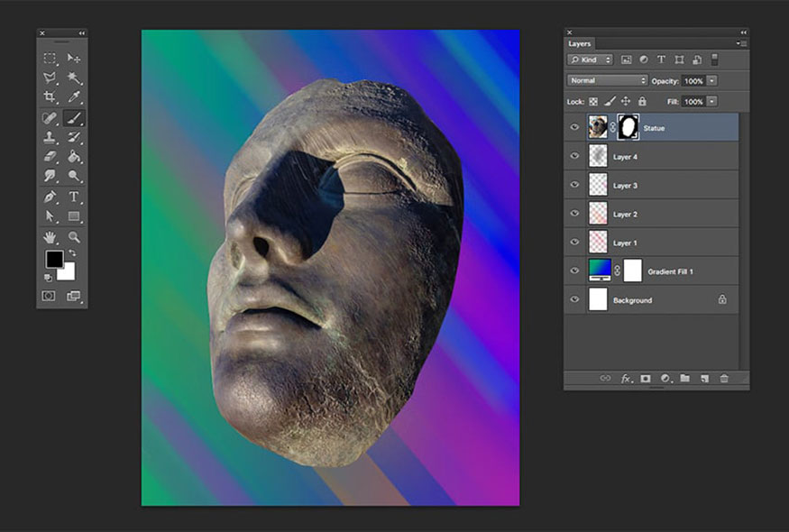Select the Crop tool
Viewport: 789px width, 532px height.
click(50, 96)
